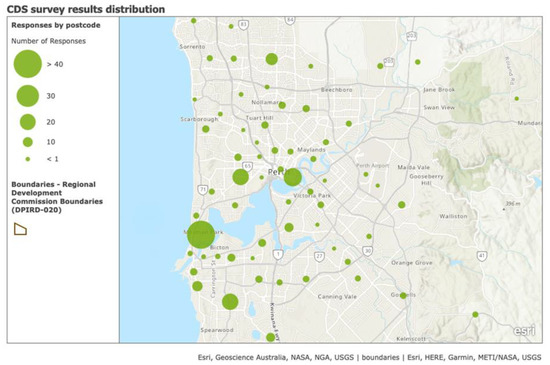Screen dimensions: 550x365
Task: Click the largest green circle at Mosman Park
Action: (x=201, y=235)
